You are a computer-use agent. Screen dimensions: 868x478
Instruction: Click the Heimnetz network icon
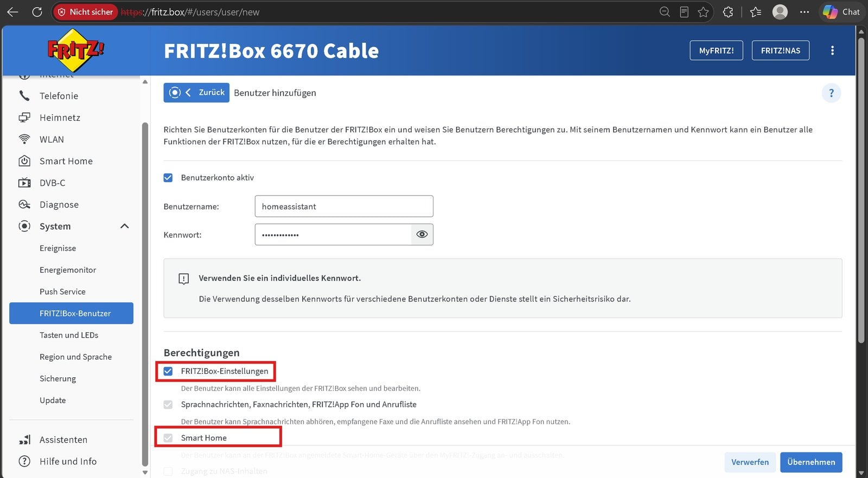coord(24,118)
